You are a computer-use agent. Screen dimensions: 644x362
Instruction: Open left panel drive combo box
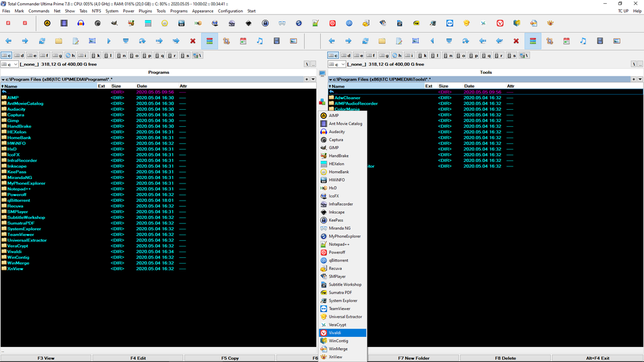pos(9,64)
